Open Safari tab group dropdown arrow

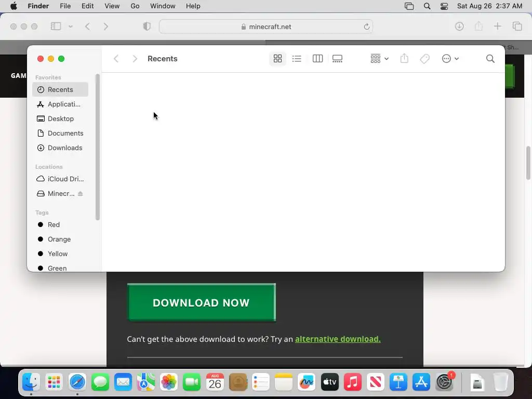71,26
